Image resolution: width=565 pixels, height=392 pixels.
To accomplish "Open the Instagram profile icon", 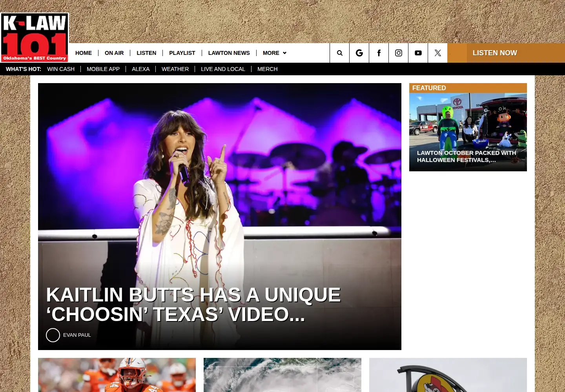I will click(399, 53).
